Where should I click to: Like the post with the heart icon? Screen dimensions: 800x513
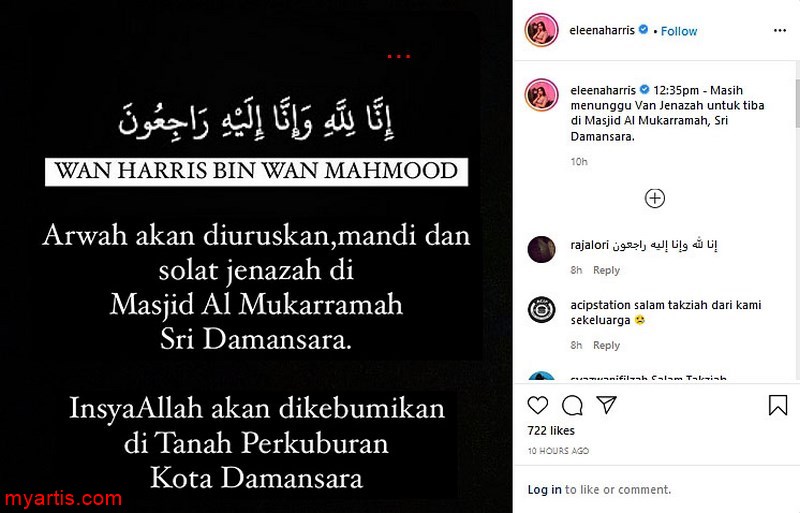click(x=537, y=405)
